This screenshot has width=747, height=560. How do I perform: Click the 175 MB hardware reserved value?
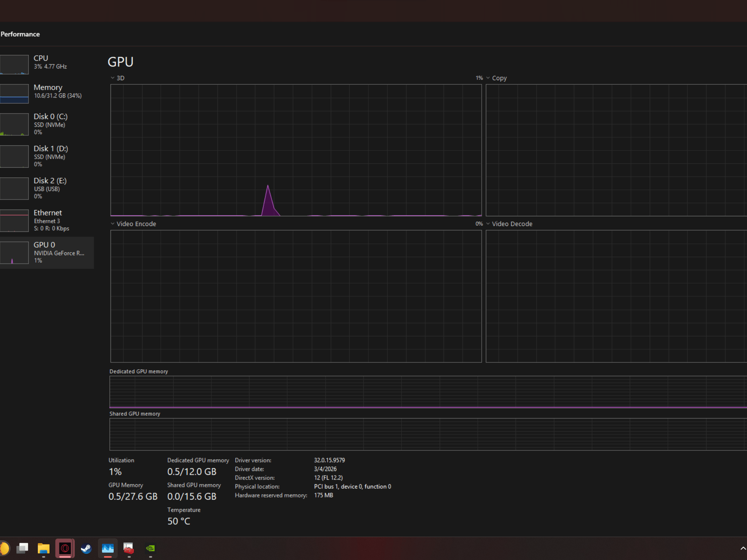click(324, 495)
